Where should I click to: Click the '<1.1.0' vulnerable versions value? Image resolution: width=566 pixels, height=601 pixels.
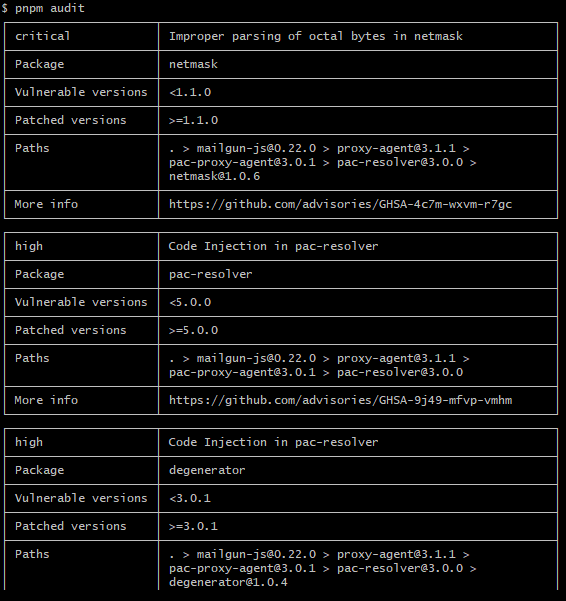pos(190,92)
